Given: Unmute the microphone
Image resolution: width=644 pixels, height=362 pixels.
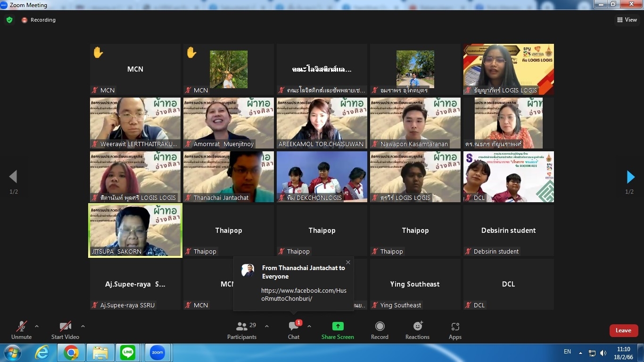Looking at the screenshot, I should click(x=22, y=330).
